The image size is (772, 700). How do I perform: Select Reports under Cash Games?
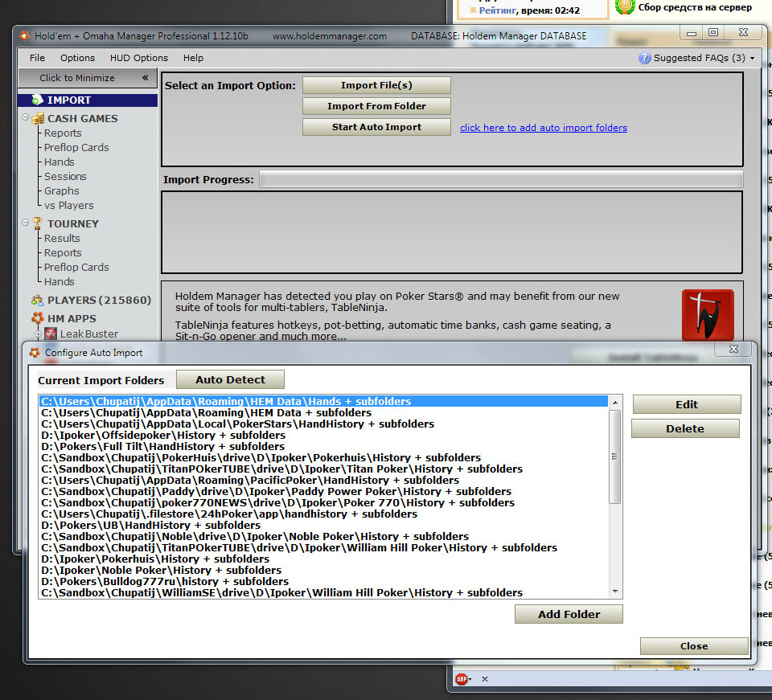coord(63,133)
